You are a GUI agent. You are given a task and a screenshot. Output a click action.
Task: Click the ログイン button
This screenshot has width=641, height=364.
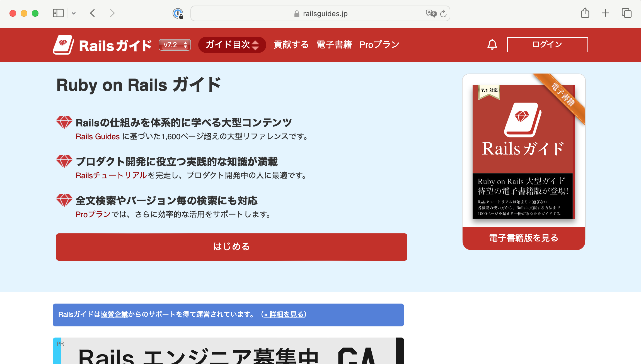click(x=547, y=44)
